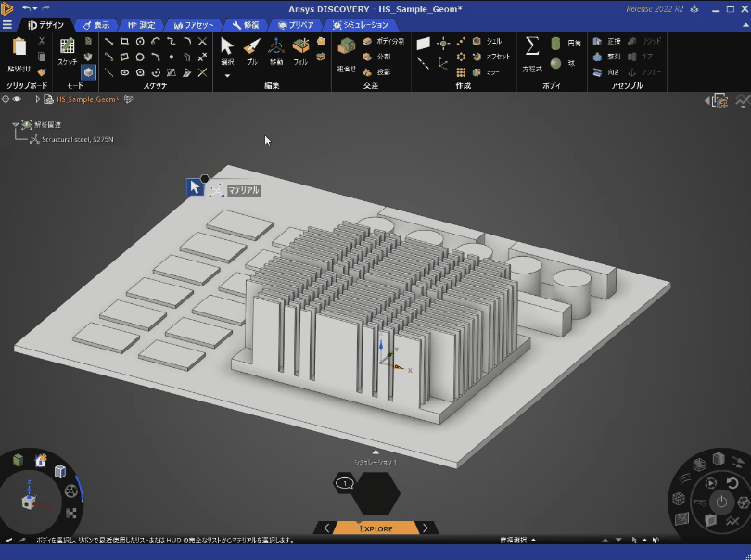This screenshot has height=560, width=751.
Task: Open the Display (表示) tab
Action: [96, 25]
